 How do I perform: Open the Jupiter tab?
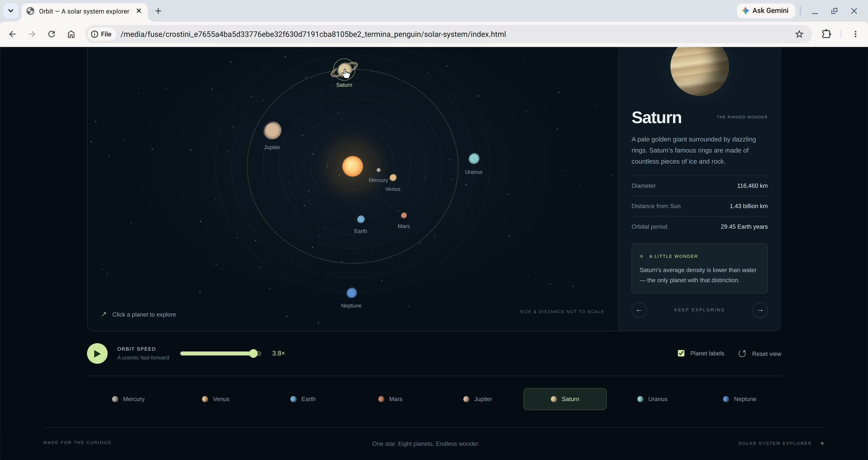tap(477, 399)
